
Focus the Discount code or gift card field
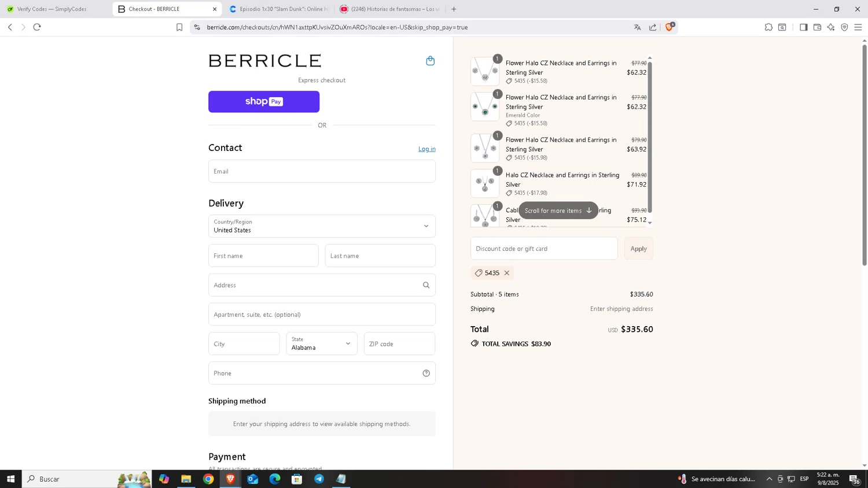[544, 249]
